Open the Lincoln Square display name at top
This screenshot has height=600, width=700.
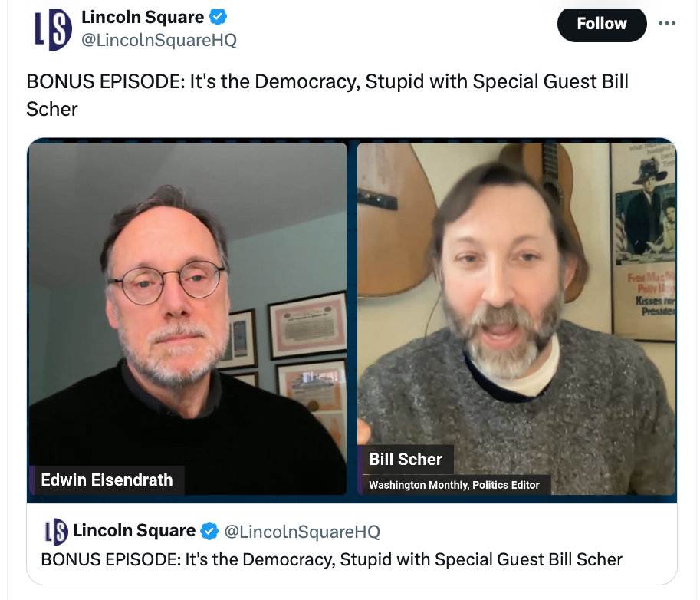pos(143,17)
